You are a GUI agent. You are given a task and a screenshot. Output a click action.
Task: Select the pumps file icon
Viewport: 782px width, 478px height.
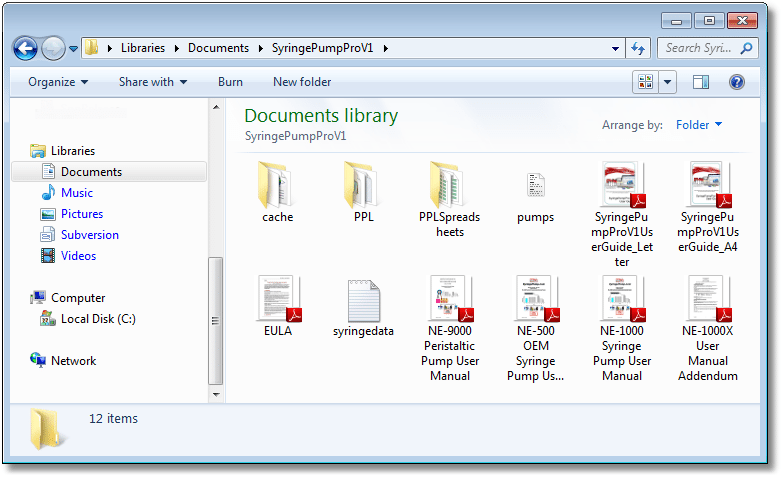pyautogui.click(x=536, y=186)
